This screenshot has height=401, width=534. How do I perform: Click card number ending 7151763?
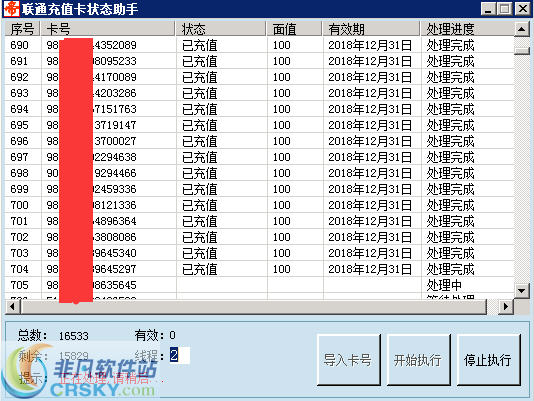coord(91,109)
